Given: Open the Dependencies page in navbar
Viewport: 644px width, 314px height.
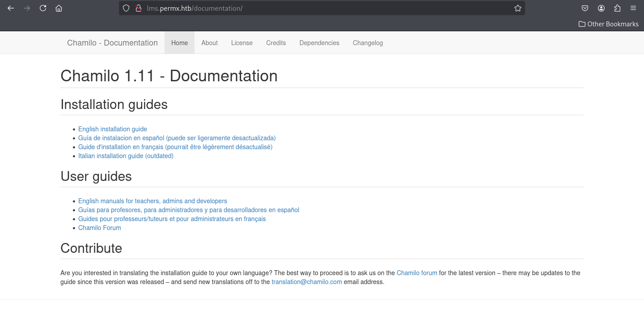Looking at the screenshot, I should [x=319, y=43].
